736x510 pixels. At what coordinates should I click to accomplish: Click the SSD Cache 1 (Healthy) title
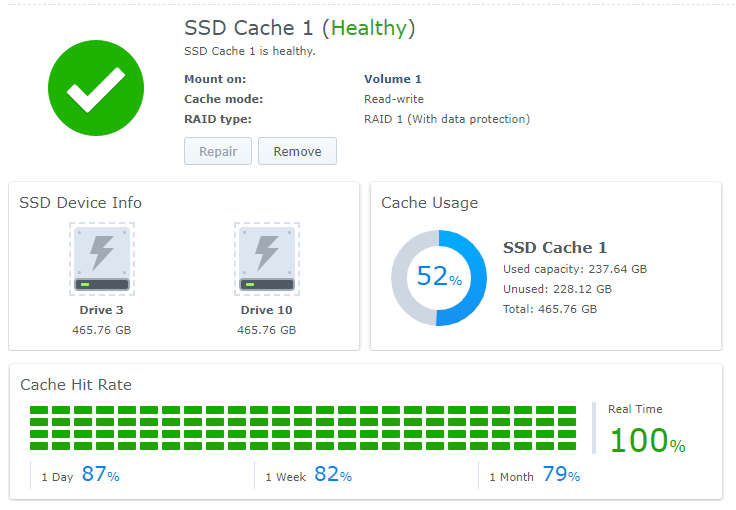click(x=300, y=28)
